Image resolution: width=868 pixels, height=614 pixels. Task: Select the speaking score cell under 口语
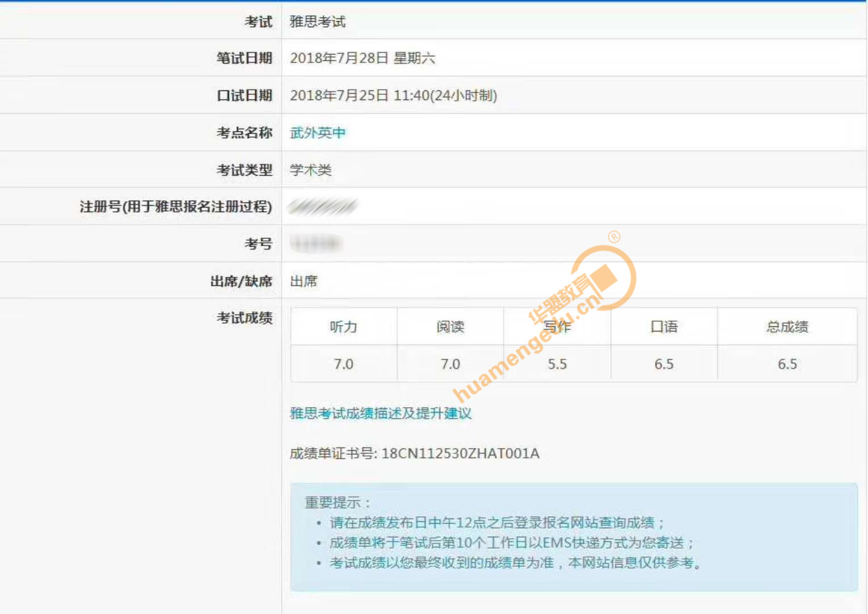pyautogui.click(x=664, y=364)
